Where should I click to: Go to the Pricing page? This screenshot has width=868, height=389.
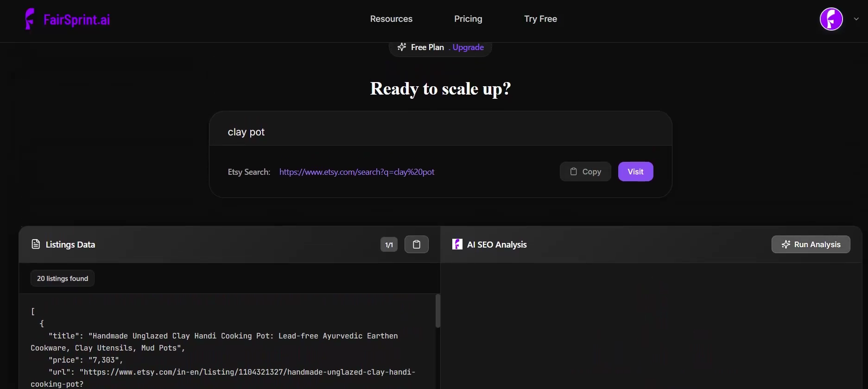click(x=468, y=19)
